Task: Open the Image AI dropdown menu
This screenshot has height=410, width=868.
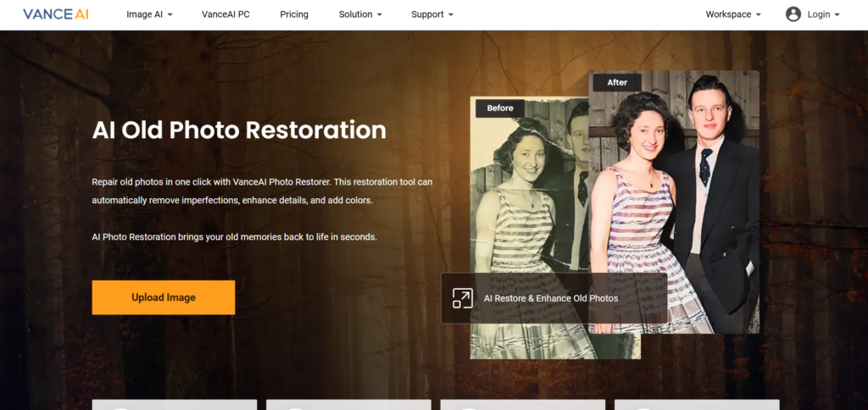Action: tap(149, 14)
